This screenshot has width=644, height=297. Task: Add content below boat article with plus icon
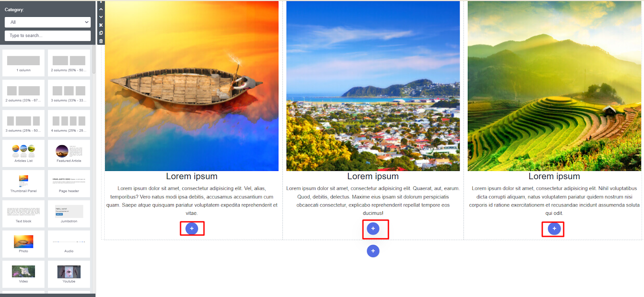pos(192,229)
